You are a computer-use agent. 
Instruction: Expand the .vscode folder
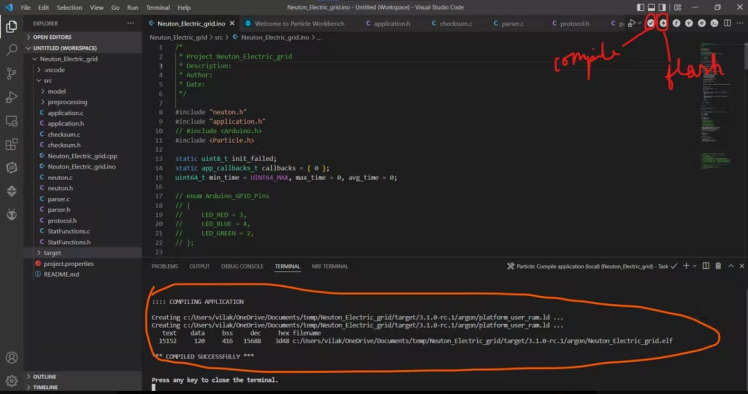(x=83, y=70)
